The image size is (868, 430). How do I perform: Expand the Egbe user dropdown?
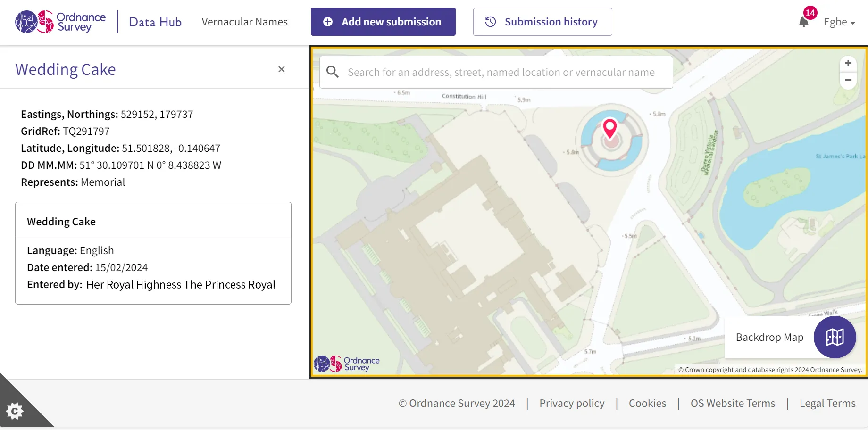pos(839,22)
